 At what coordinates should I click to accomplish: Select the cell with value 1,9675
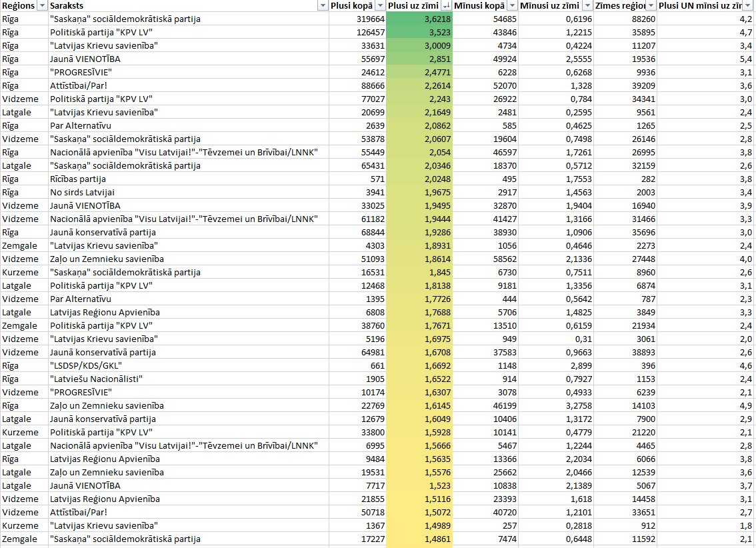(x=419, y=192)
